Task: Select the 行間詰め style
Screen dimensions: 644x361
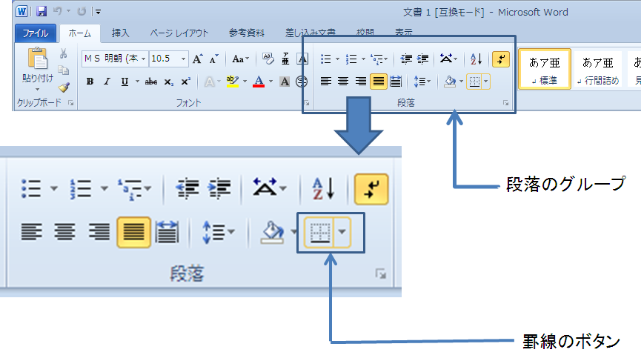Action: tap(598, 69)
